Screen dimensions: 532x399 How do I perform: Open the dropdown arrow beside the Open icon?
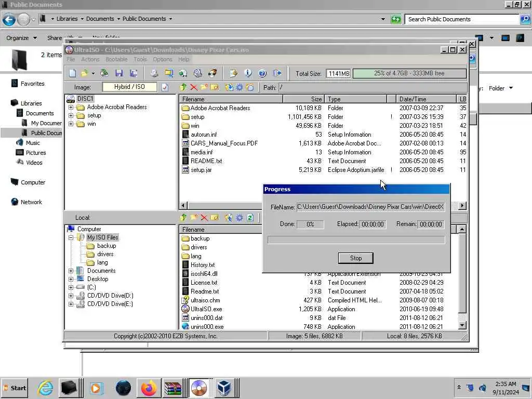pos(92,73)
